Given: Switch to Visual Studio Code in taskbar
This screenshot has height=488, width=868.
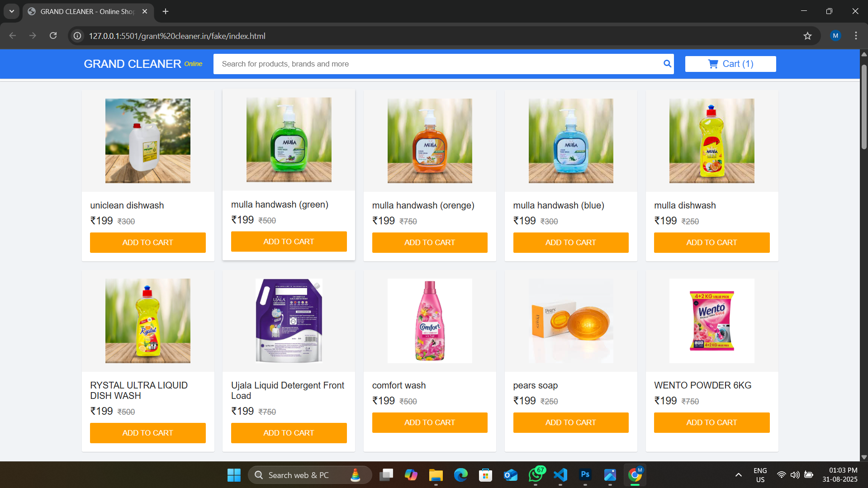Looking at the screenshot, I should click(560, 475).
